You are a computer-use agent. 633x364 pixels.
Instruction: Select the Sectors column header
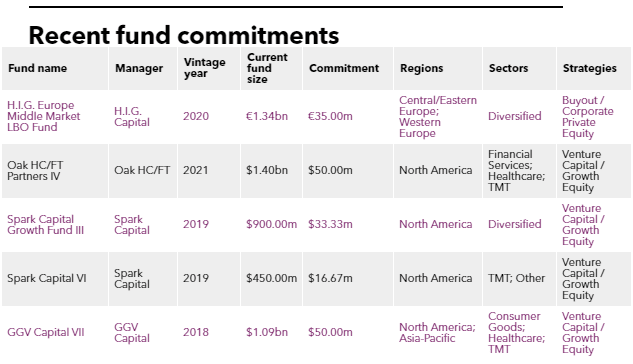coord(508,68)
